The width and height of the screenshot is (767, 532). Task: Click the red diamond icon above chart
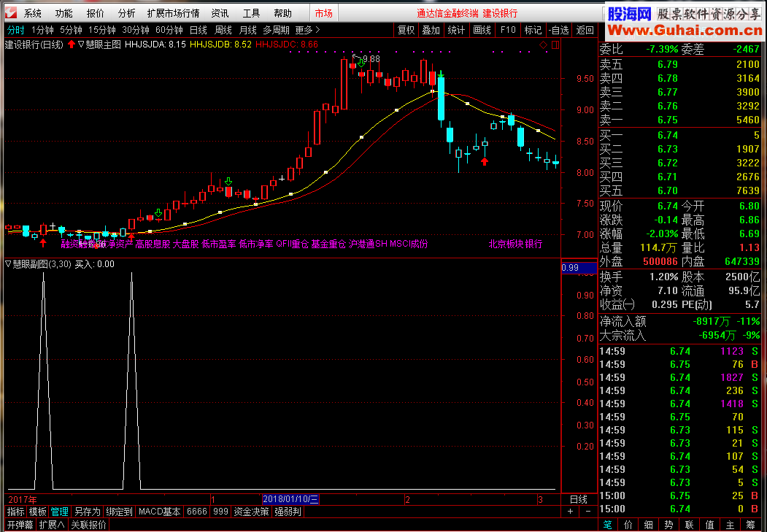pos(543,45)
